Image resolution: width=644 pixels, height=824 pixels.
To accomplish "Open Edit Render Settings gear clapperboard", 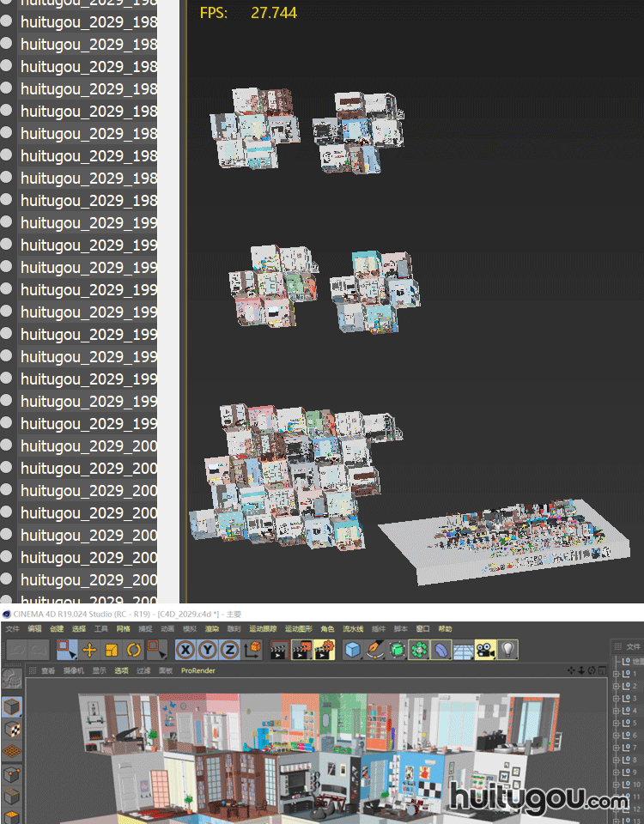I will [x=323, y=650].
